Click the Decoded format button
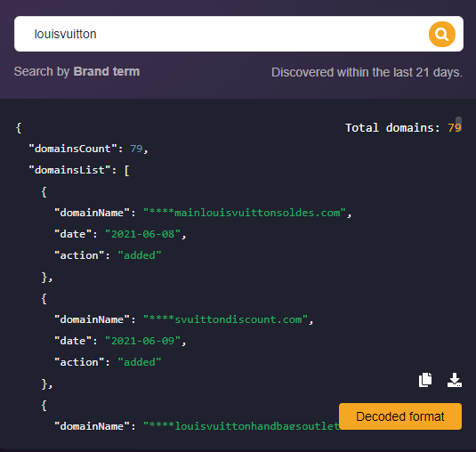Screen dimensions: 476x452 pos(400,416)
